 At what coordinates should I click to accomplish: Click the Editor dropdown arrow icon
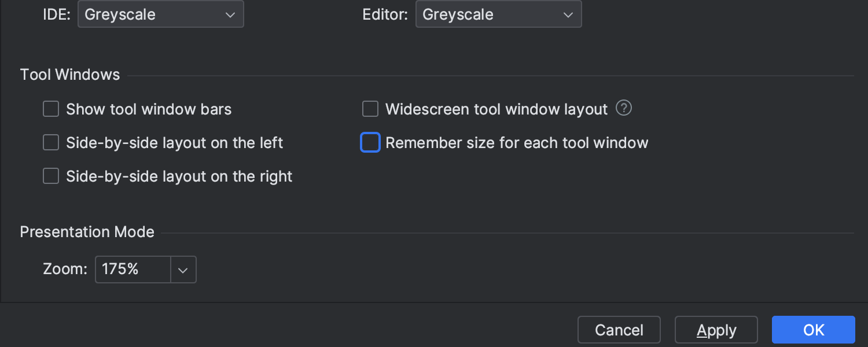[569, 14]
